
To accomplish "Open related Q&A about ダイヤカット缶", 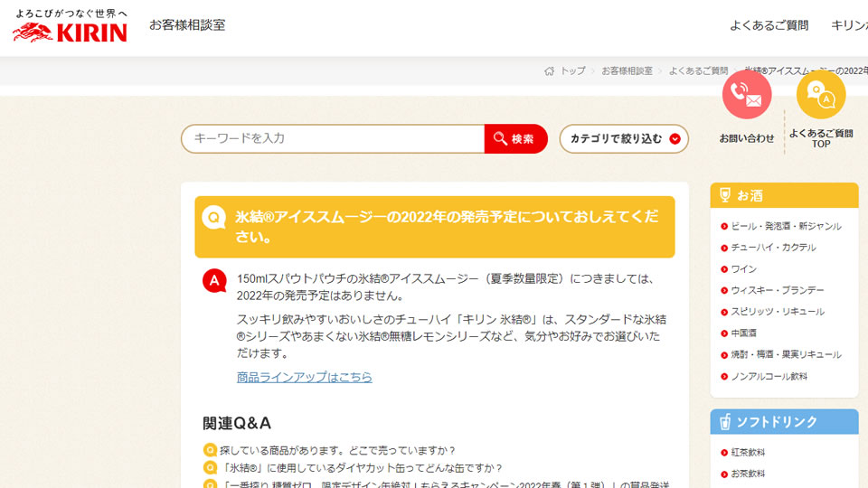I will 361,468.
